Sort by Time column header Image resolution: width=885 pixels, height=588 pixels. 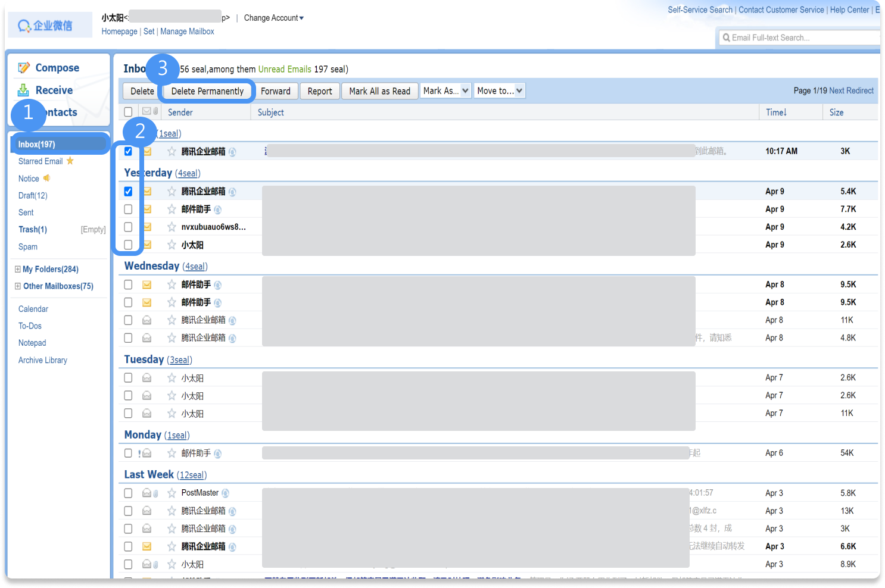pyautogui.click(x=776, y=112)
